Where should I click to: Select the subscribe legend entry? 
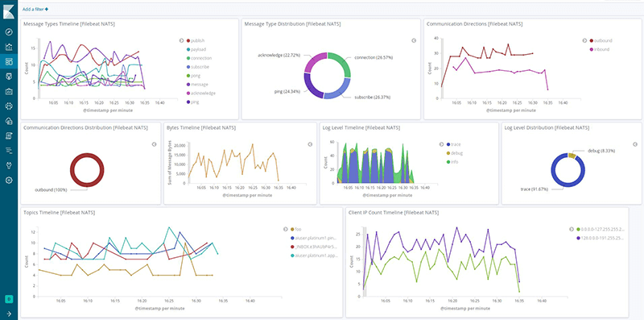coord(197,67)
